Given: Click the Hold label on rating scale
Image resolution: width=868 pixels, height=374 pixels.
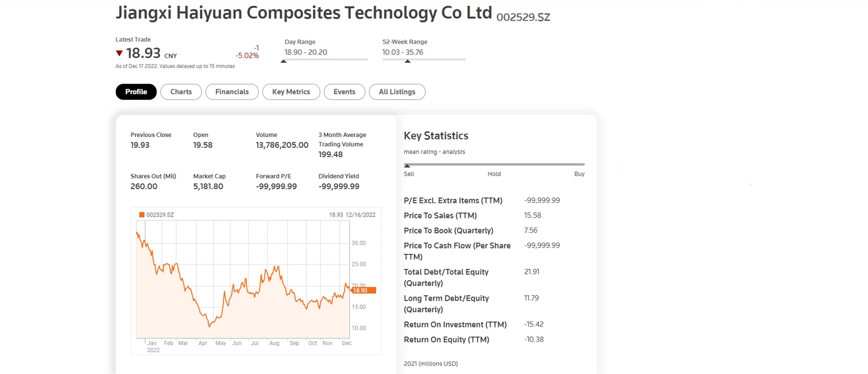Looking at the screenshot, I should 494,174.
